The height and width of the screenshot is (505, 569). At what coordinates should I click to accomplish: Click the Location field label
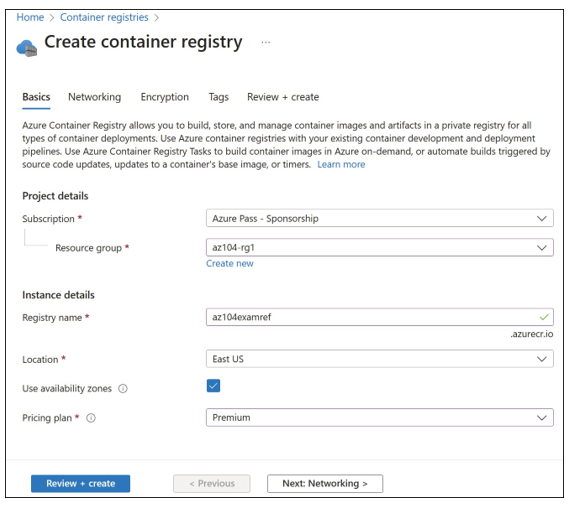click(40, 360)
